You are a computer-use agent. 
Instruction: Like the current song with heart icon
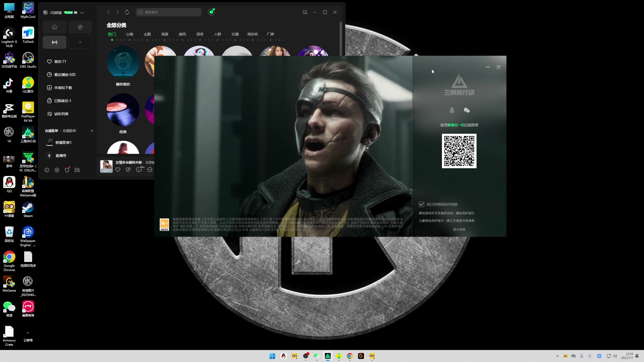(118, 170)
